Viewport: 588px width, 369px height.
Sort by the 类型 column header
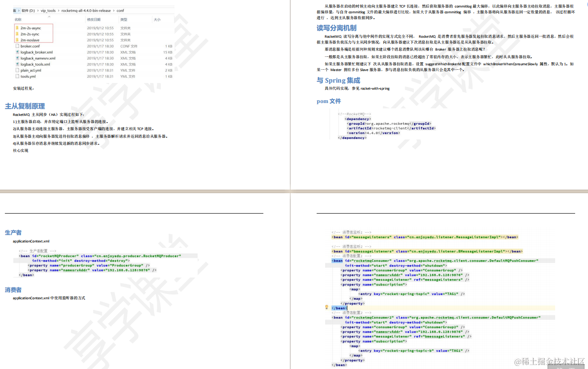124,20
